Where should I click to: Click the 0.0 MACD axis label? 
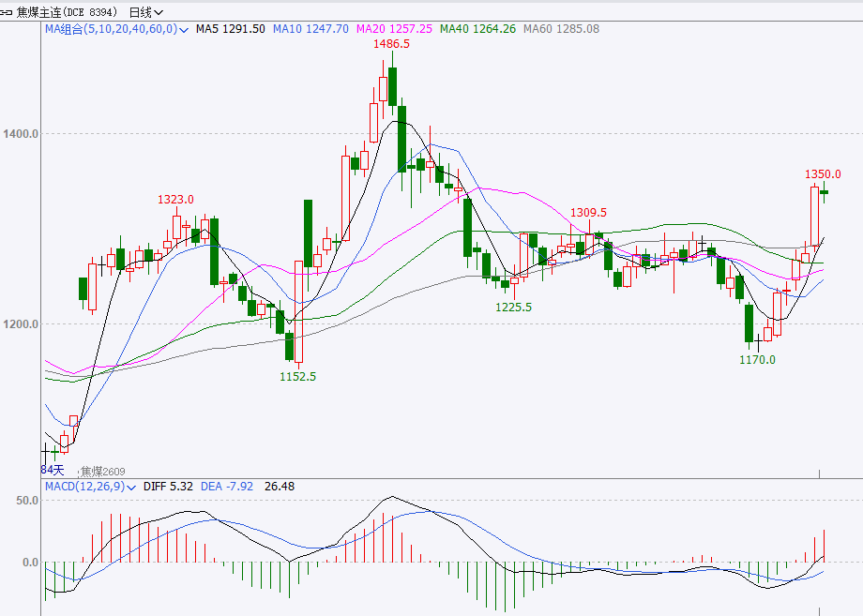(x=30, y=563)
